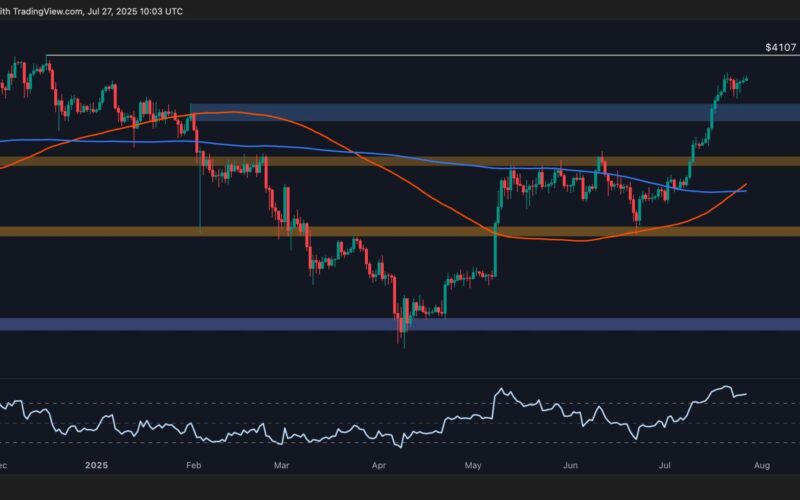The height and width of the screenshot is (500, 800).
Task: Click the April low candlestick wick
Action: point(403,342)
